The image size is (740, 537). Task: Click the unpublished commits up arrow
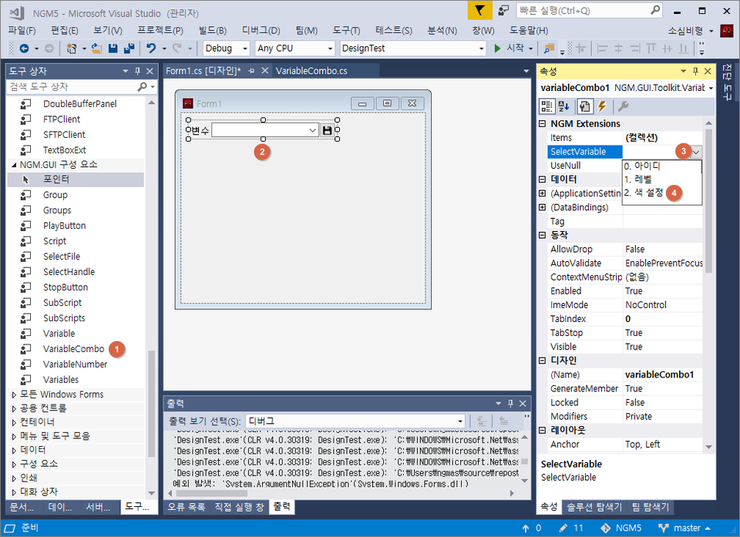coord(525,528)
